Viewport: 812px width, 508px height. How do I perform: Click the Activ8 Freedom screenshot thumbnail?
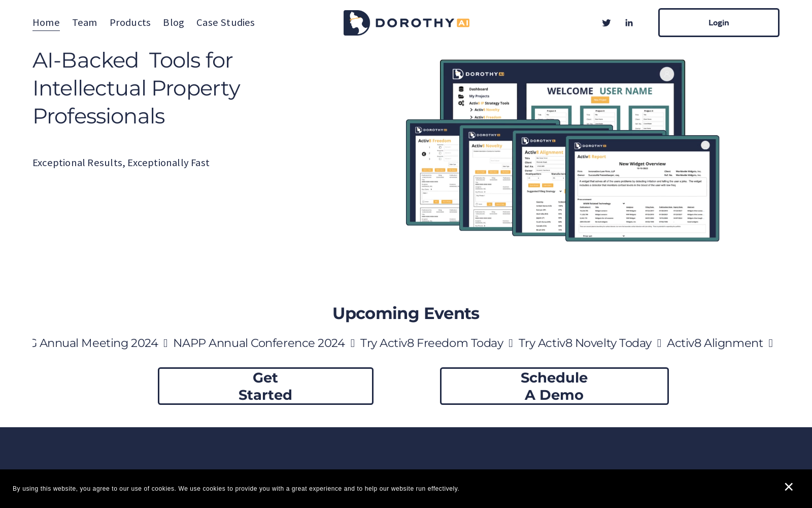(433, 173)
